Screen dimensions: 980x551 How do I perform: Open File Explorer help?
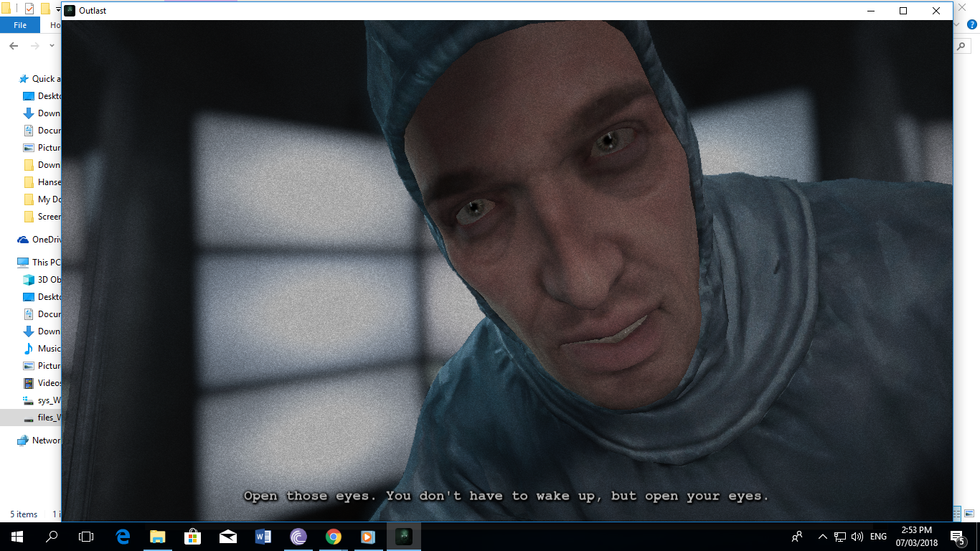[x=972, y=25]
